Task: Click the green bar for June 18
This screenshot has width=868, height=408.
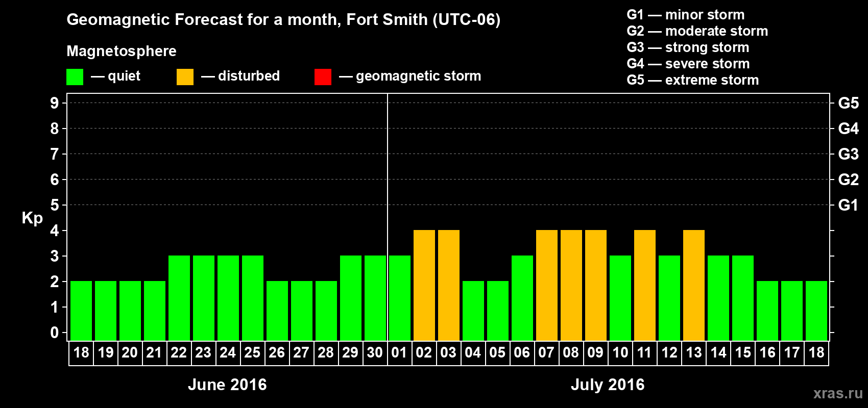Action: coord(81,311)
